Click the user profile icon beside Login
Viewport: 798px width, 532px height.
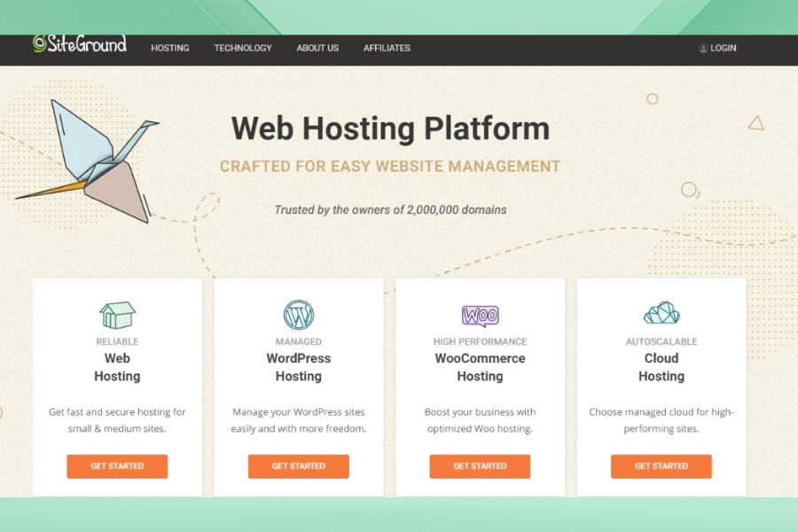703,48
